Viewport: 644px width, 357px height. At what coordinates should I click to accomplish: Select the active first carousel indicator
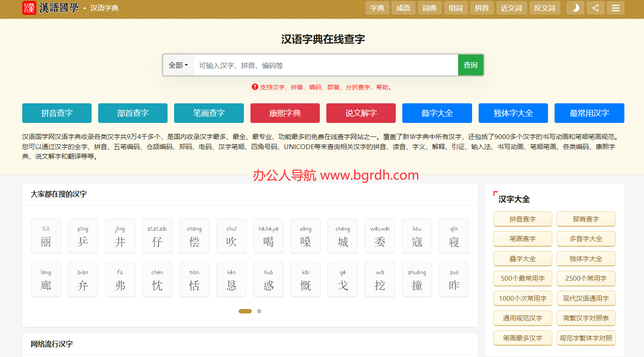tap(245, 311)
